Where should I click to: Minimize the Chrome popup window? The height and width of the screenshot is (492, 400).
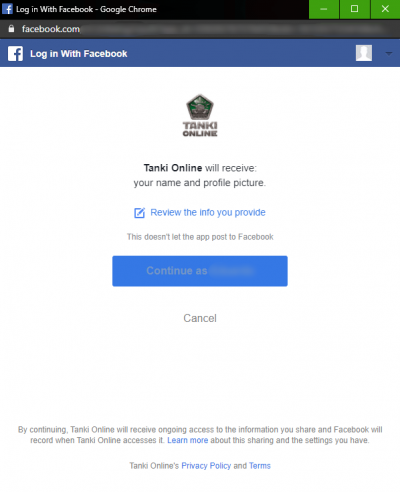(324, 9)
